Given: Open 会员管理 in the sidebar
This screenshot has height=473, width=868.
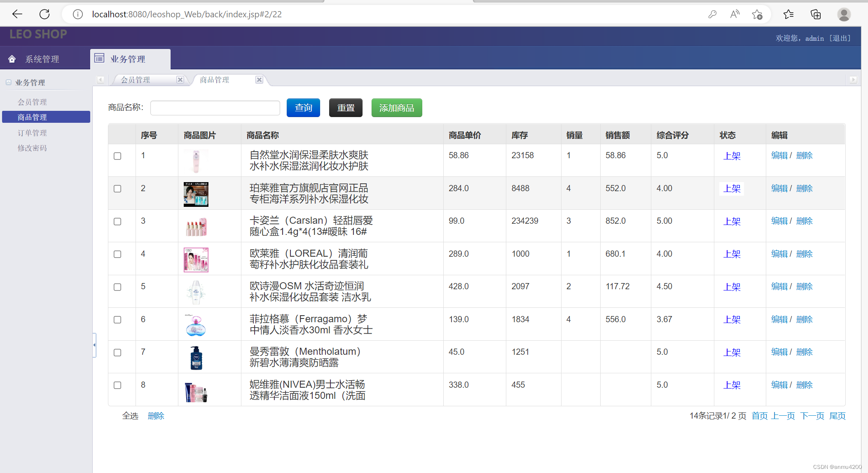Looking at the screenshot, I should click(32, 102).
